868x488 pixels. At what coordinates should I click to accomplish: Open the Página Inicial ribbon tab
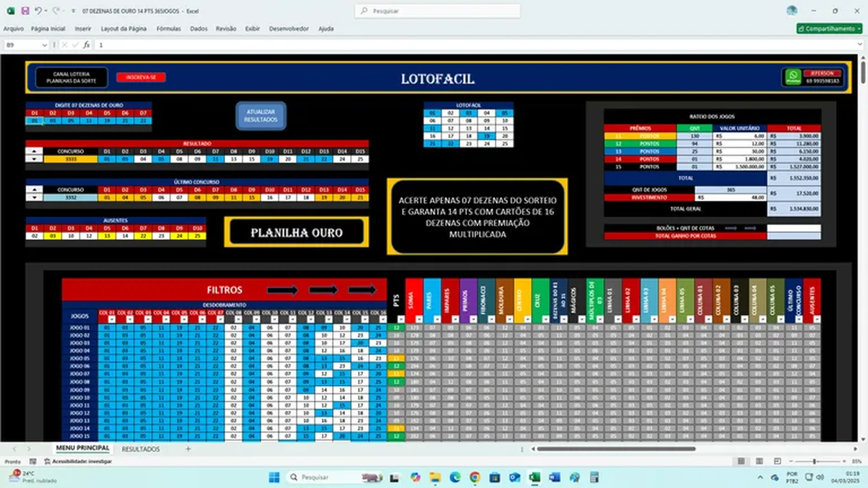pyautogui.click(x=48, y=29)
